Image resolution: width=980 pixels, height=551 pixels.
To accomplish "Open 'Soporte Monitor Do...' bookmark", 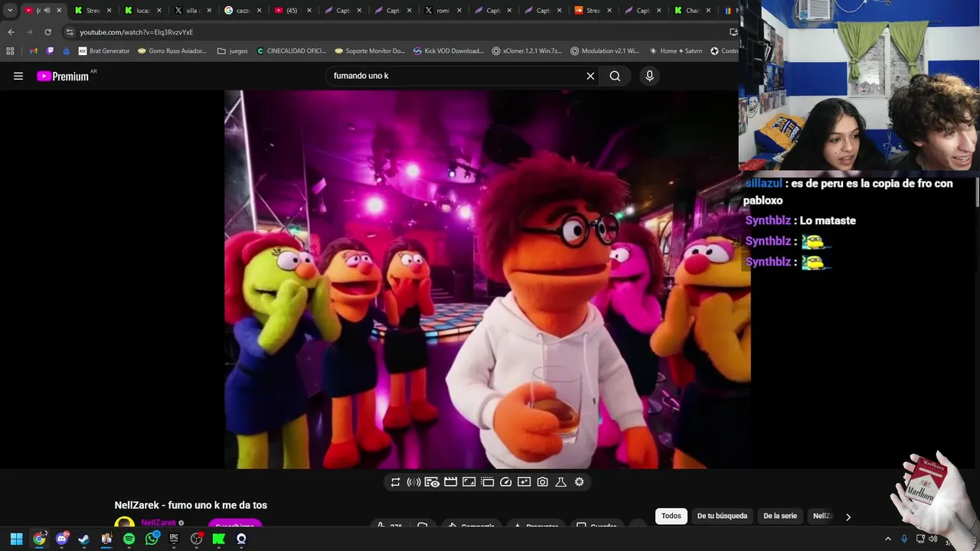I will [x=370, y=51].
